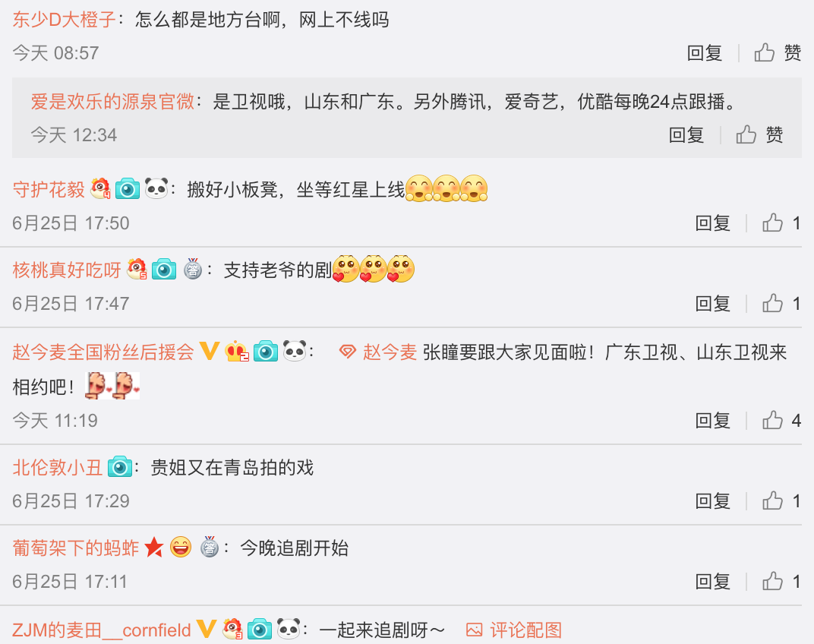Open profile ZJM的麦田__cornfield

pyautogui.click(x=102, y=630)
